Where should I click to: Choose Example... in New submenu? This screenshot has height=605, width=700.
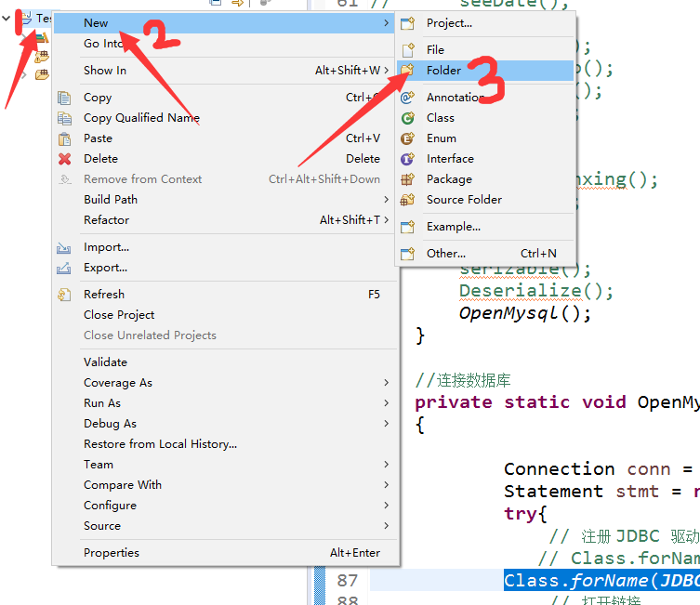tap(485, 227)
